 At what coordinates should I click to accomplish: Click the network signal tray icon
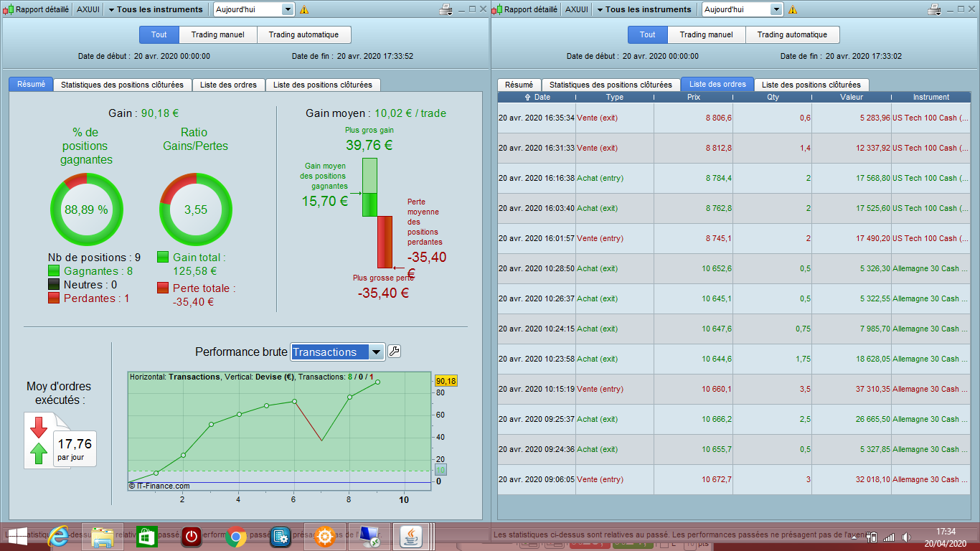[x=889, y=537]
